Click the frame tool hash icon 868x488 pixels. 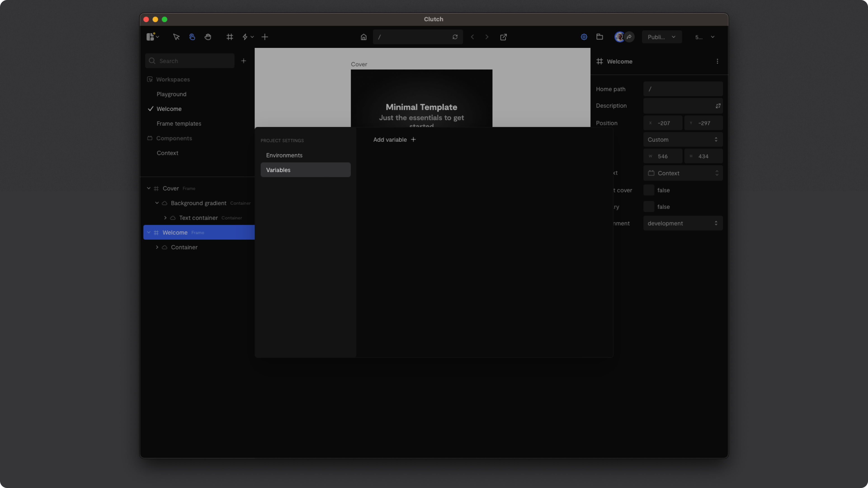pos(230,37)
